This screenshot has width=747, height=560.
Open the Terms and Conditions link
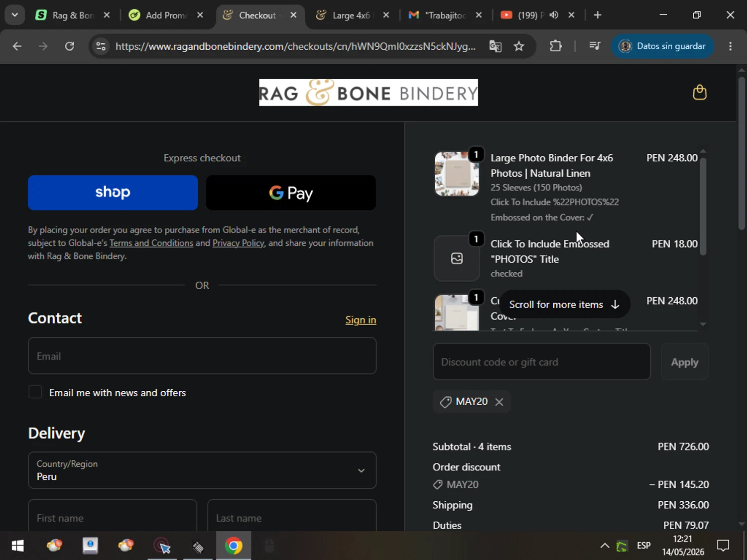[151, 243]
